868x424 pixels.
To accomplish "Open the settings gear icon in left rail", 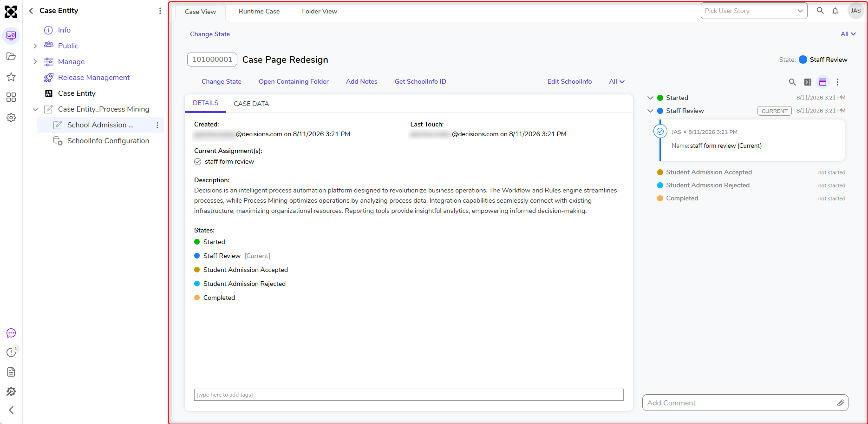I will tap(11, 118).
